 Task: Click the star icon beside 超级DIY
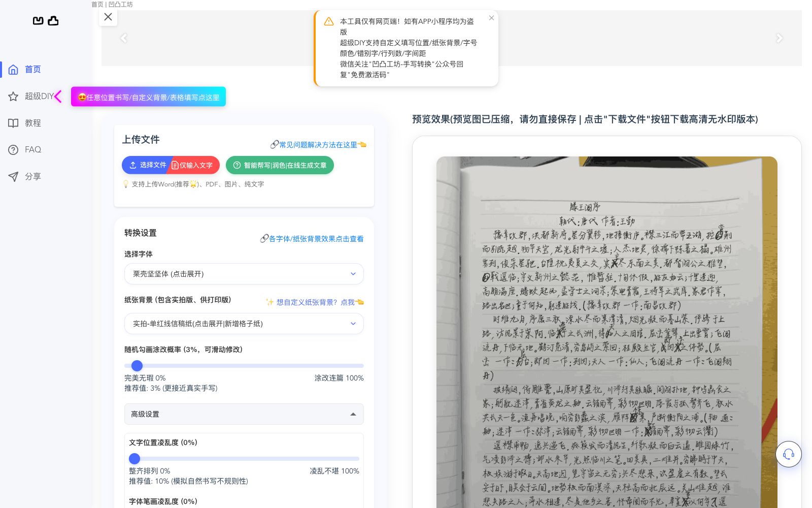point(13,97)
